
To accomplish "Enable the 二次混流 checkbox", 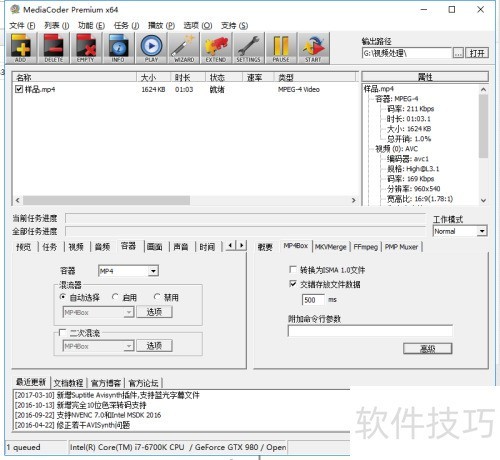I will coord(62,333).
